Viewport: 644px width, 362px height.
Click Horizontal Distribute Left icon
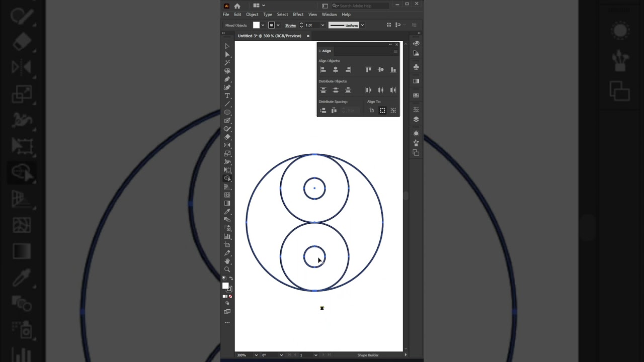click(x=368, y=90)
